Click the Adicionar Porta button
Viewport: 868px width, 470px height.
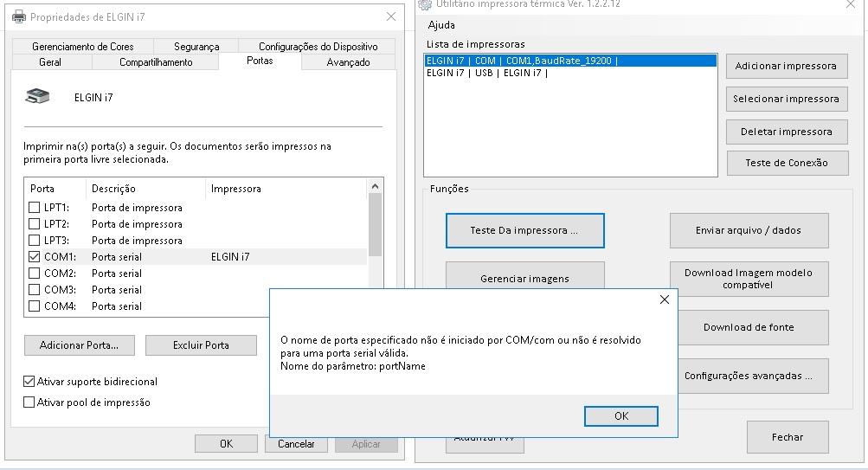tap(79, 344)
